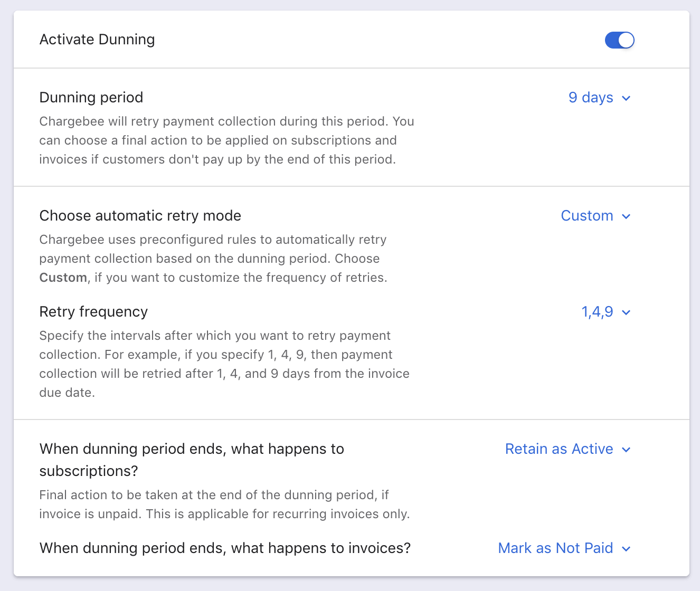Click the chevron arrow beside 1,4,9
700x591 pixels.
627,312
